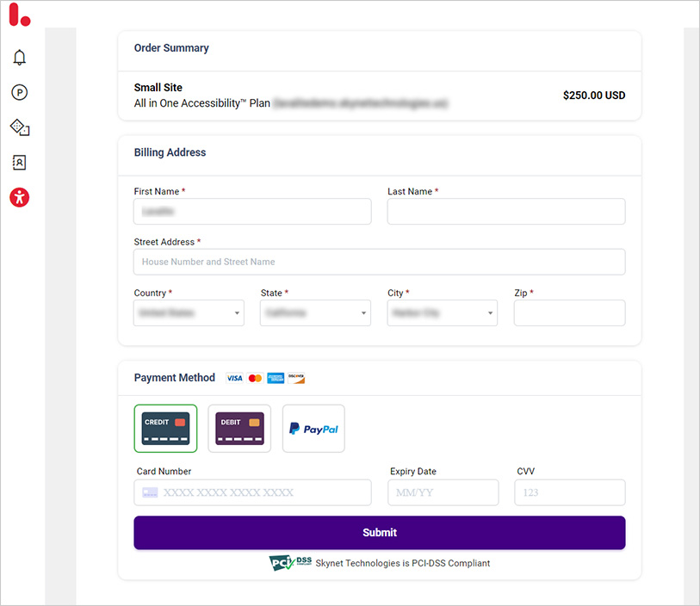Image resolution: width=700 pixels, height=606 pixels.
Task: Click the Visa icon beside Payment Method
Action: coord(234,378)
